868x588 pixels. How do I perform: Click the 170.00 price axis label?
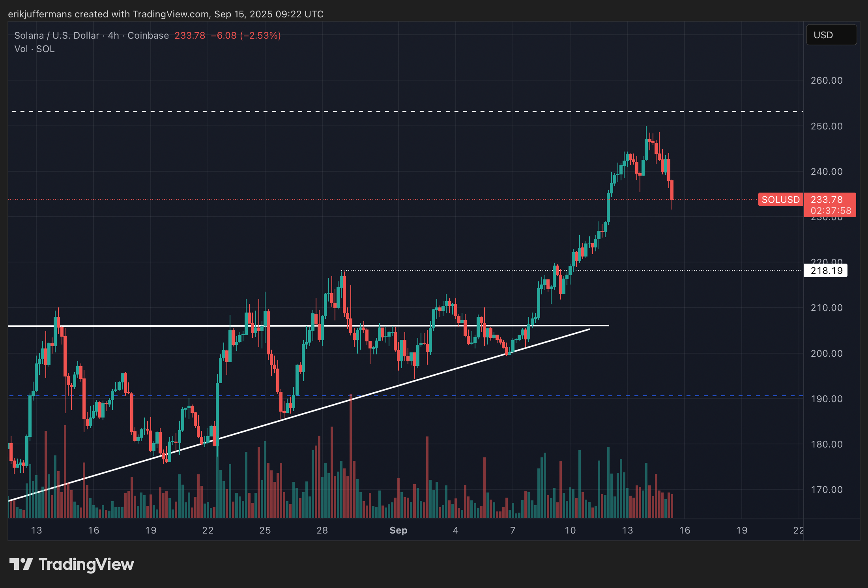[826, 490]
